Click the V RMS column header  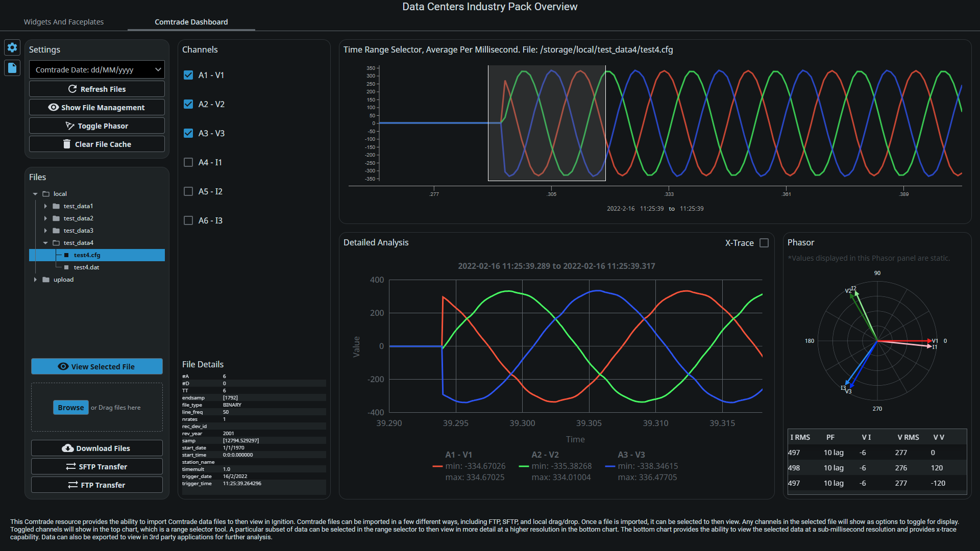click(908, 437)
